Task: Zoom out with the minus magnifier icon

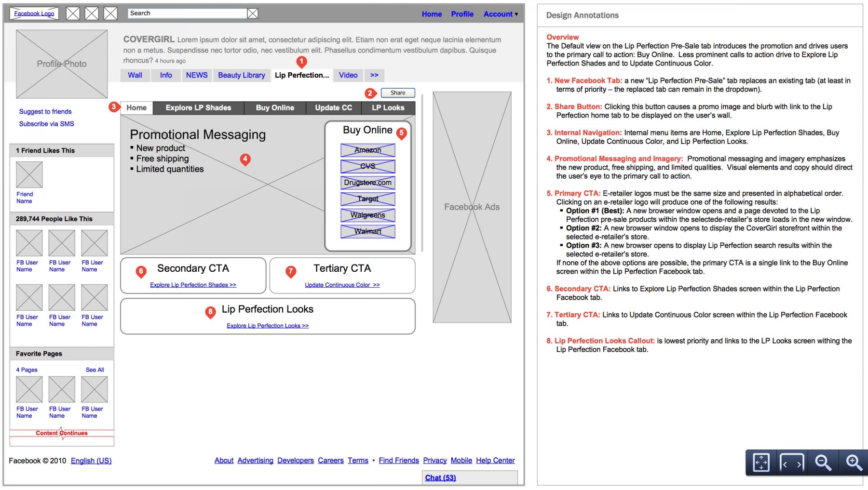Action: 823,463
